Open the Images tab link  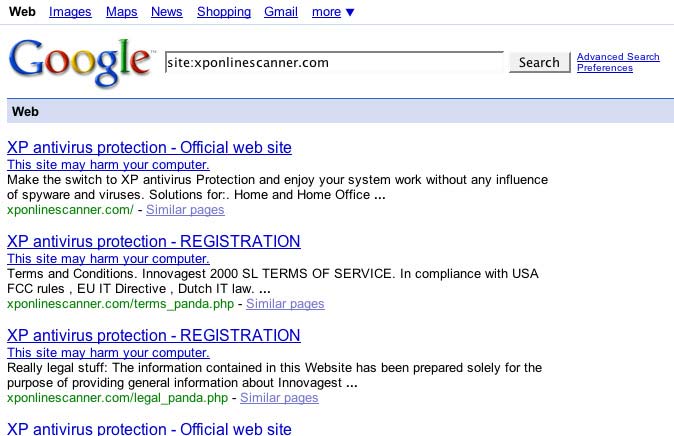tap(70, 12)
